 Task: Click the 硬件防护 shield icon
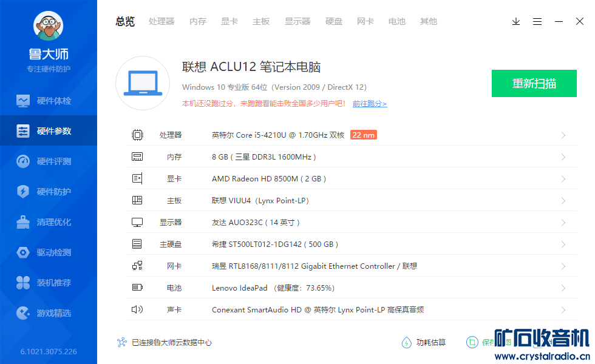[23, 192]
